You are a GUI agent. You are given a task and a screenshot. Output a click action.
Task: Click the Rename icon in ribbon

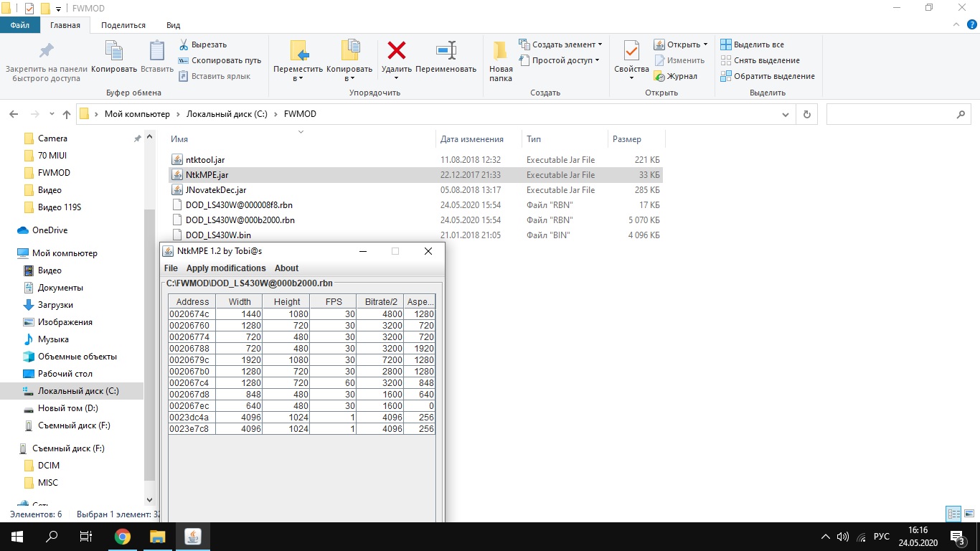(x=446, y=51)
